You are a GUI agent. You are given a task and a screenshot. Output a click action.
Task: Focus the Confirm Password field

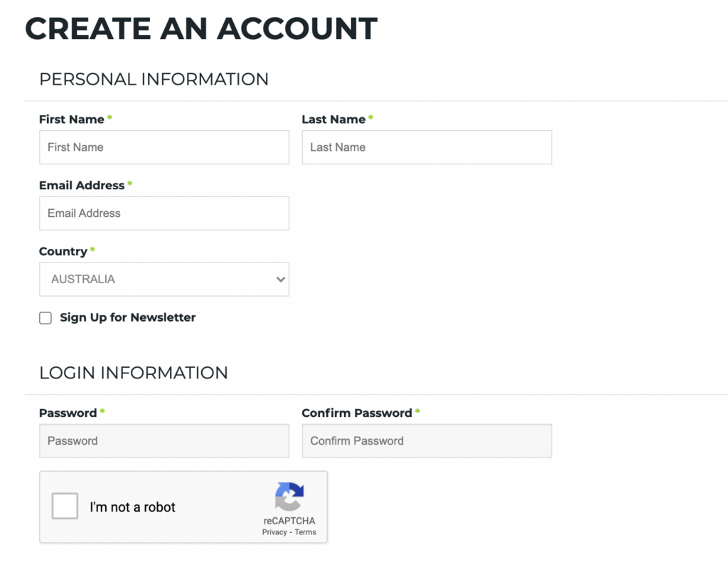coord(427,441)
